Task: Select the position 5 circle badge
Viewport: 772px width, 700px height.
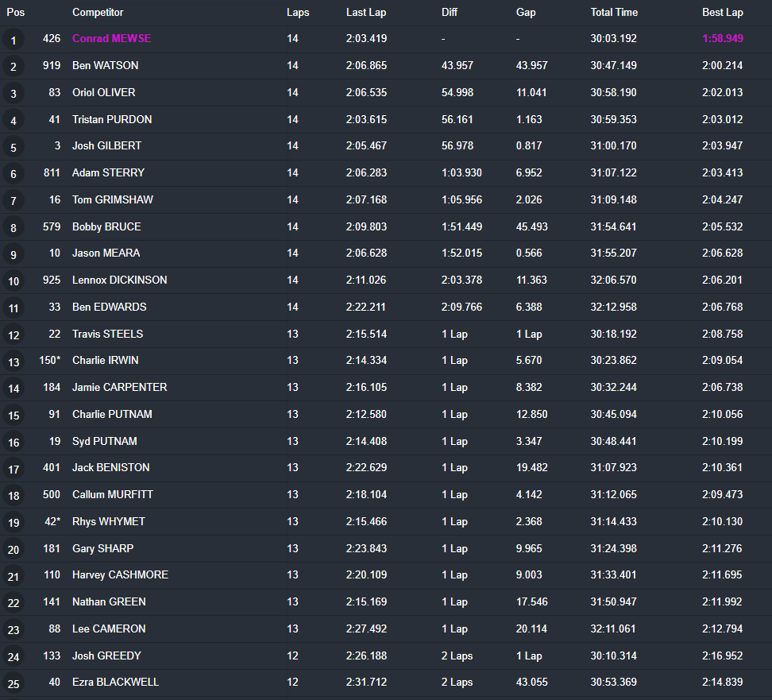Action: pos(14,147)
